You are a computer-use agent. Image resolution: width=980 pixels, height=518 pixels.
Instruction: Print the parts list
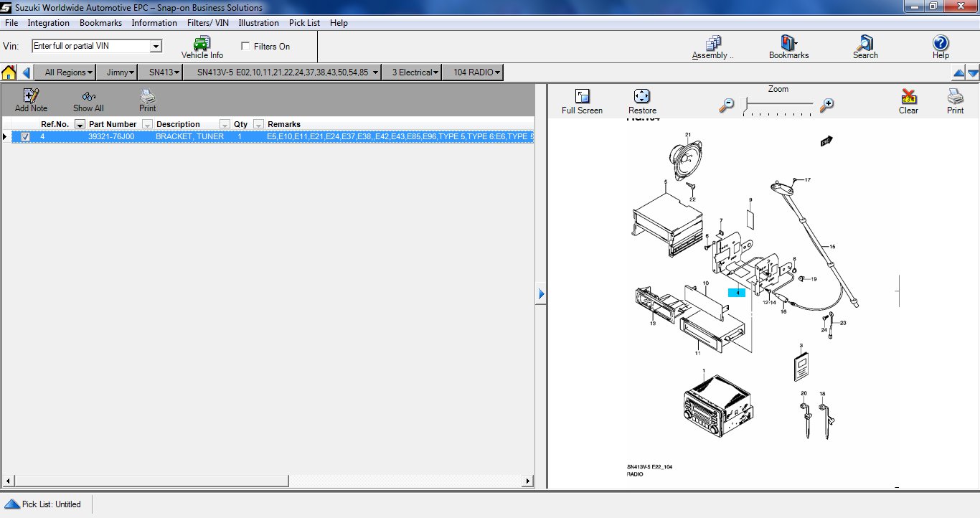[x=147, y=100]
